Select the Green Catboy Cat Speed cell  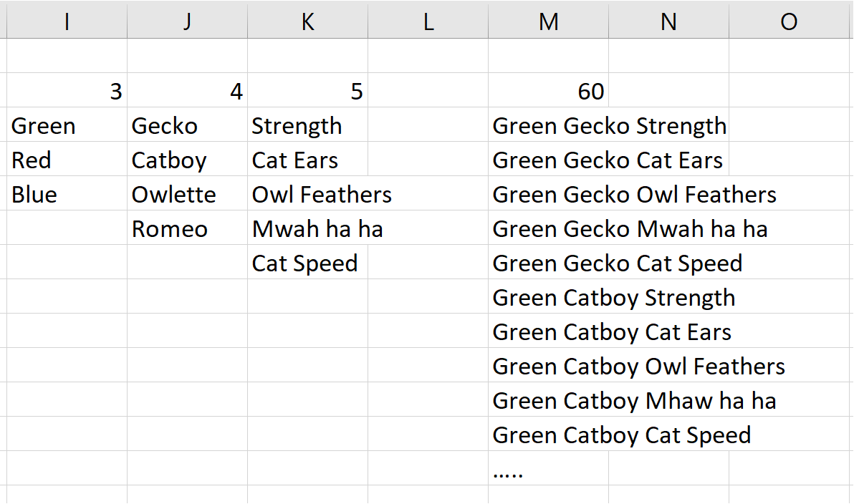[x=549, y=435]
